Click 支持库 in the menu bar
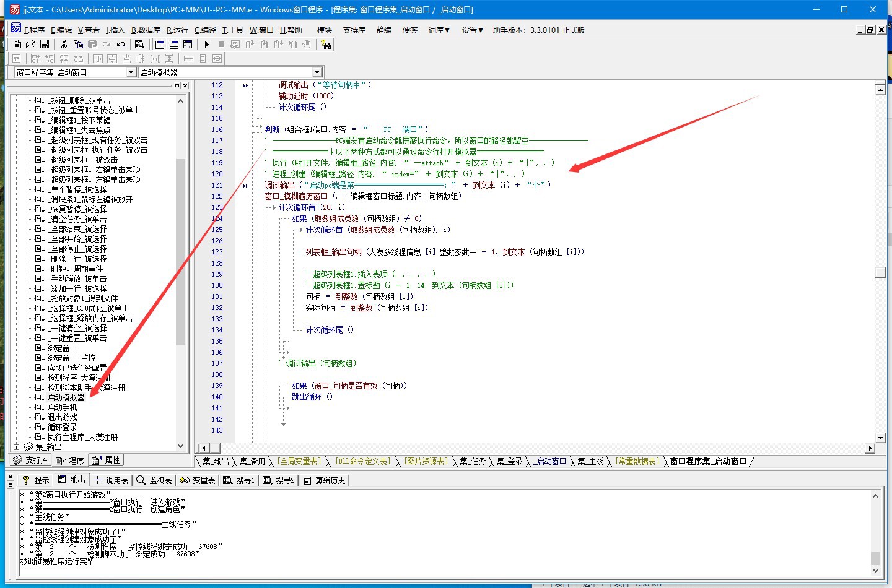The width and height of the screenshot is (892, 588). pyautogui.click(x=354, y=30)
